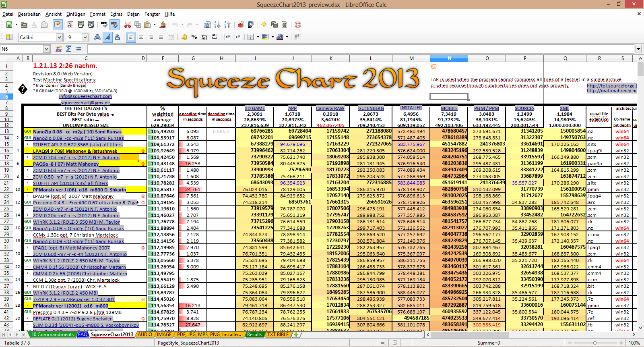
Task: Open the New document dropdown arrow
Action: point(17,25)
